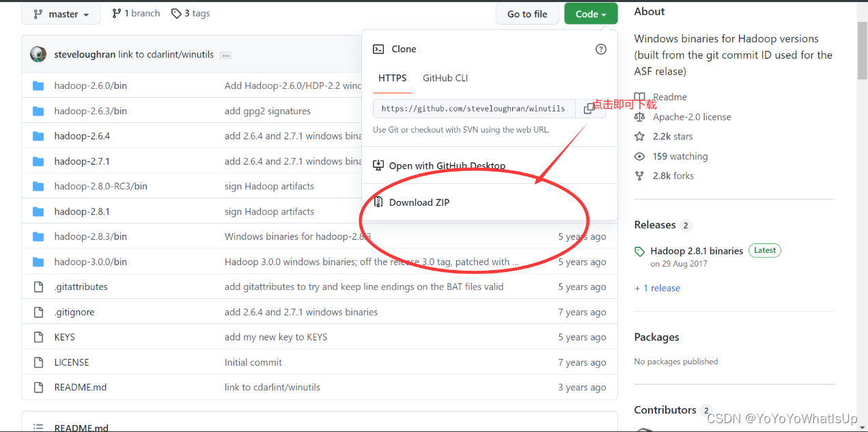Select the HTTPS clone tab

pos(393,78)
